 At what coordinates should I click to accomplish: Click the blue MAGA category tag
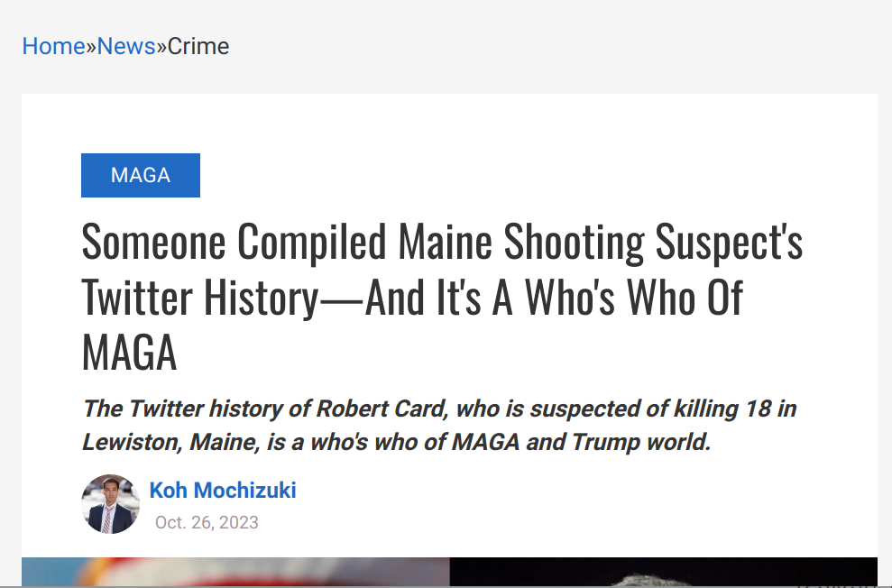click(x=141, y=175)
